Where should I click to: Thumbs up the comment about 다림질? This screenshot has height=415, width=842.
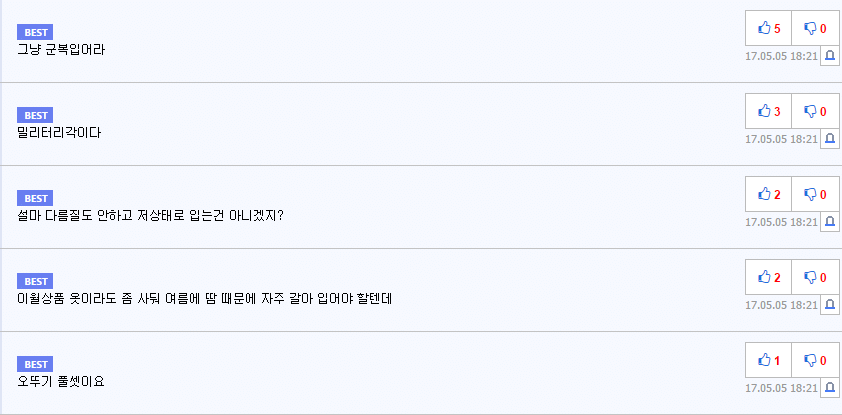pos(768,194)
